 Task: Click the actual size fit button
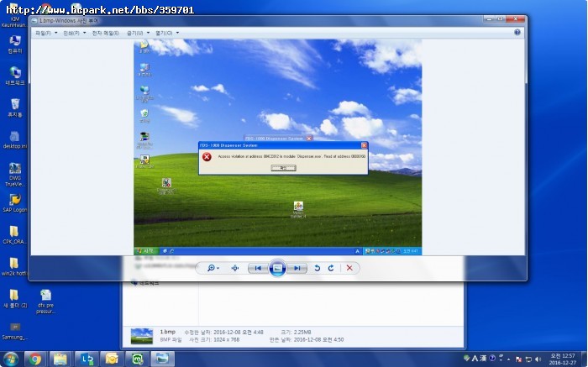pos(235,268)
